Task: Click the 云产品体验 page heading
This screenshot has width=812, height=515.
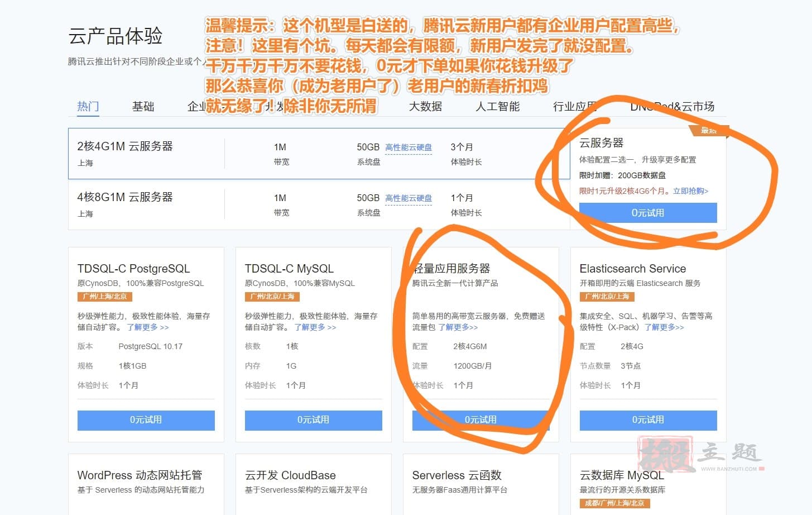Action: [x=115, y=36]
